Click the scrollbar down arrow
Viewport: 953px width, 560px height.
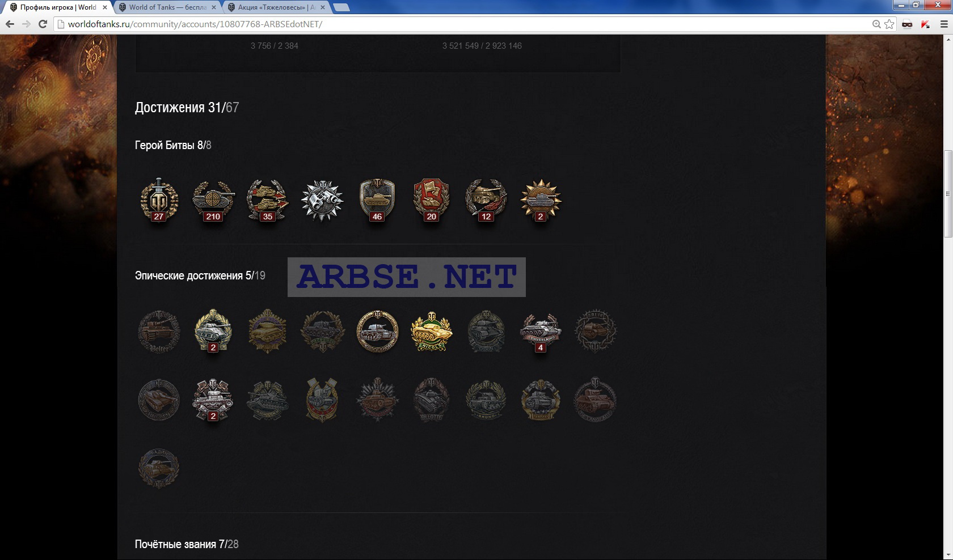click(x=948, y=555)
